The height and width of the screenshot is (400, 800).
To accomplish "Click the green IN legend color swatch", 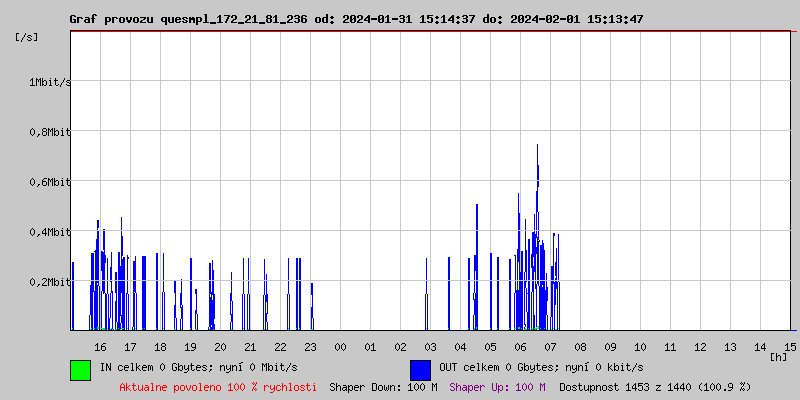I will (80, 369).
